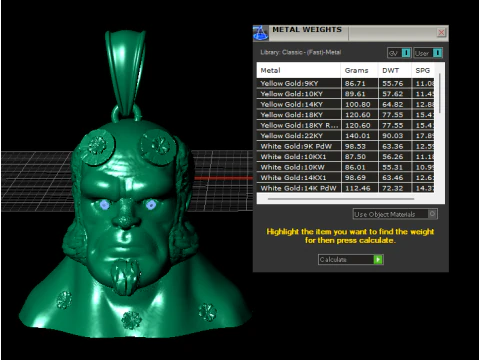This screenshot has height=360, width=480.
Task: Click the 86.71 grams value
Action: coord(355,83)
